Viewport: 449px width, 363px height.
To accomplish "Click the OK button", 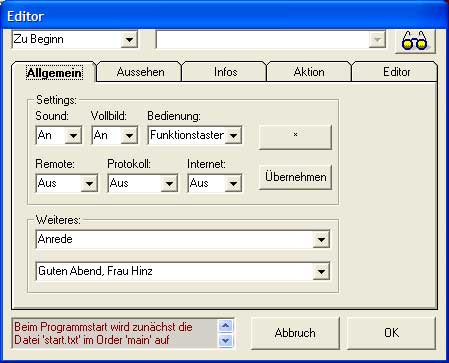I will pos(391,333).
